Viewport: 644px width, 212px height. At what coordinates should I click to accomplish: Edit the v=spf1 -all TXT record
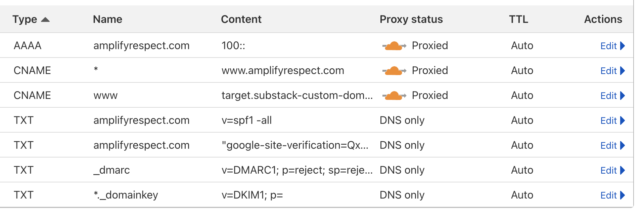[x=612, y=120]
